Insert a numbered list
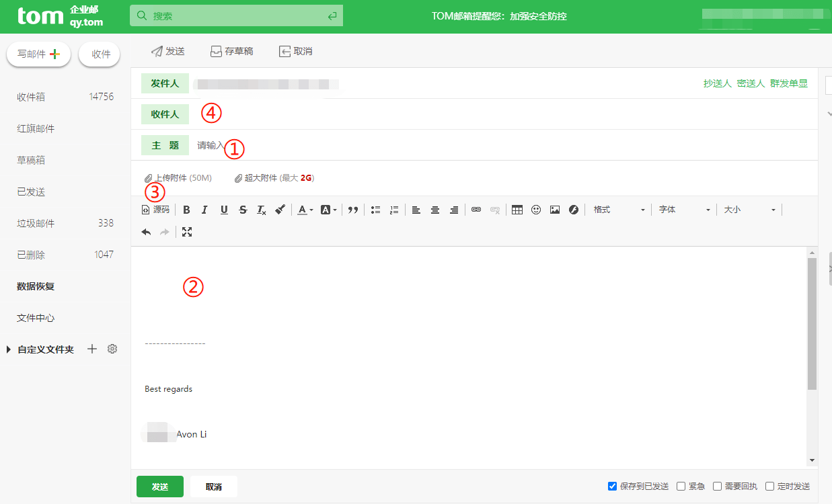The width and height of the screenshot is (832, 504). 395,210
